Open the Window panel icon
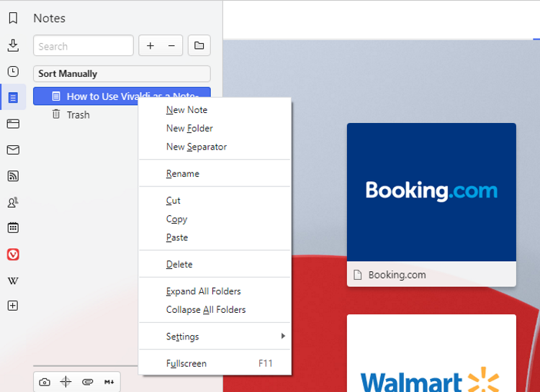 [x=13, y=124]
